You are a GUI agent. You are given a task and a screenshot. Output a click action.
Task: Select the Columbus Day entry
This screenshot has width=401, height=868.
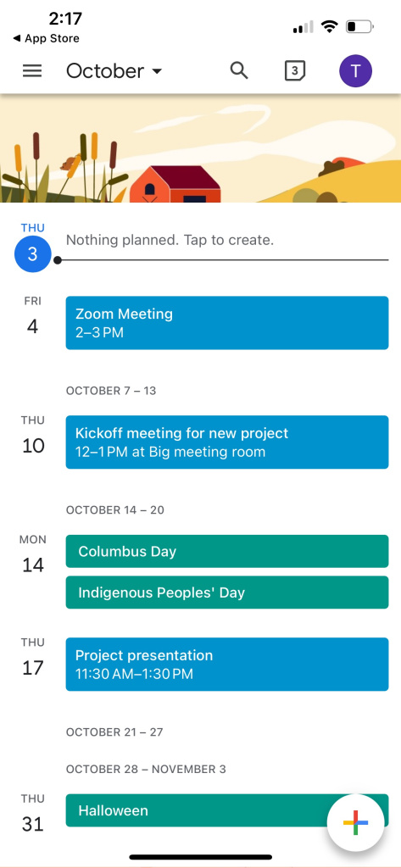click(227, 551)
